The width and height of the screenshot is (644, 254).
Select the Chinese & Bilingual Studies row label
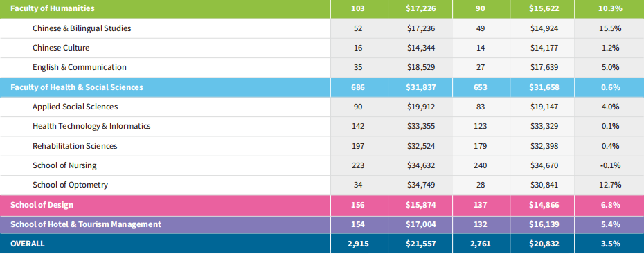[x=82, y=28]
